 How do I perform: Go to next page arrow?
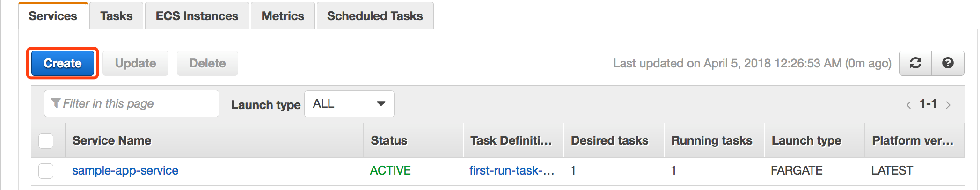coord(948,105)
